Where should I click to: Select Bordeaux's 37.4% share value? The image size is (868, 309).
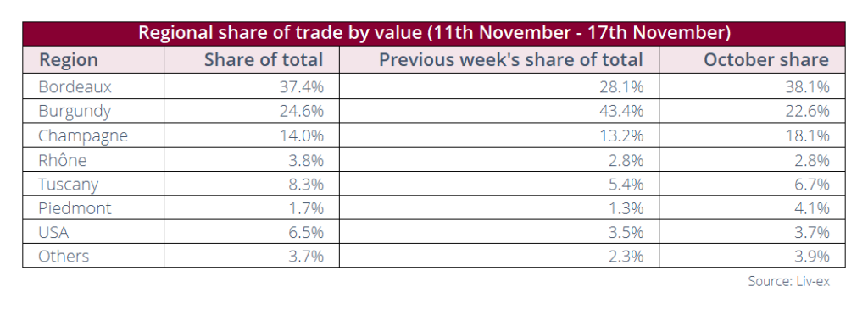(302, 87)
